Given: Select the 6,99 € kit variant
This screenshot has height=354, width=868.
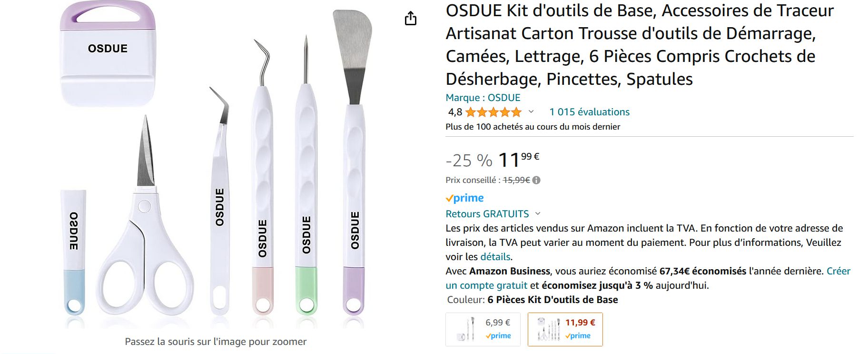Looking at the screenshot, I should pos(483,329).
